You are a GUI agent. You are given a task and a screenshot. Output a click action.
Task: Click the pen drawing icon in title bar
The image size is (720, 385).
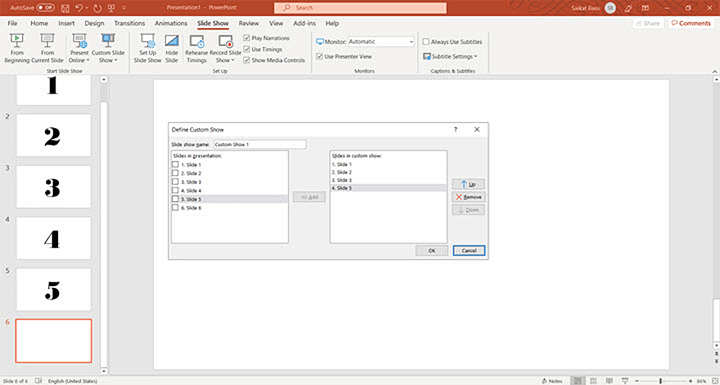coord(628,8)
